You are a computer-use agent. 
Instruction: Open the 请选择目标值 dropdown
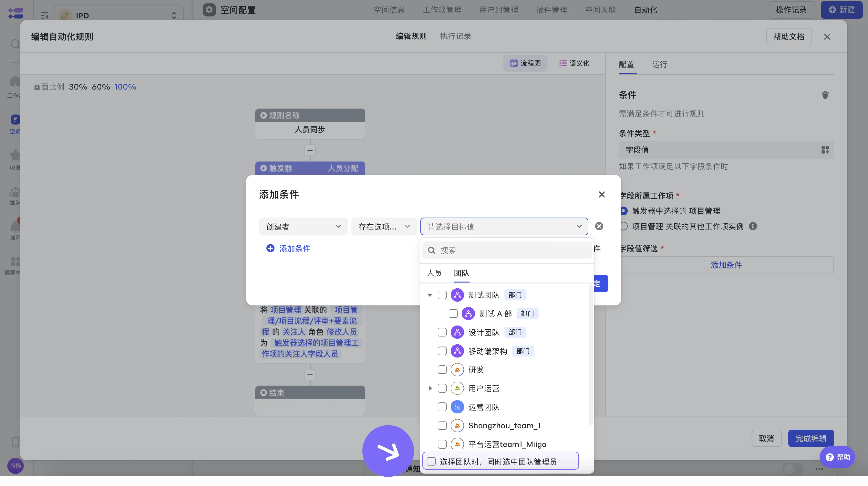(504, 226)
